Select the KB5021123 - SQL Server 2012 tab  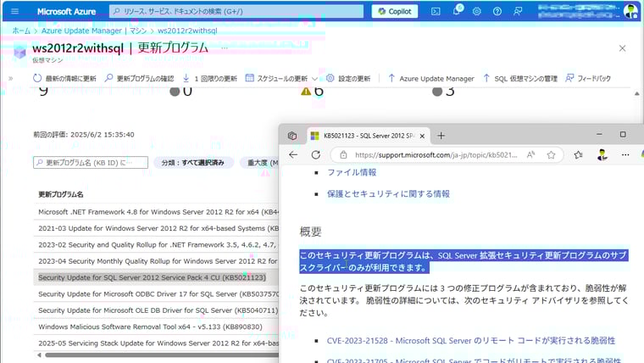click(368, 136)
